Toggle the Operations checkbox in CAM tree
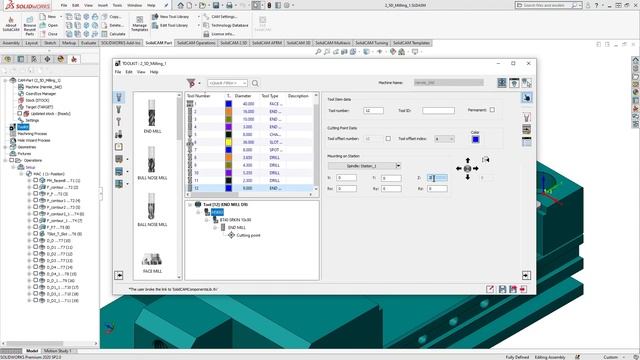This screenshot has height=360, width=640. pyautogui.click(x=11, y=160)
